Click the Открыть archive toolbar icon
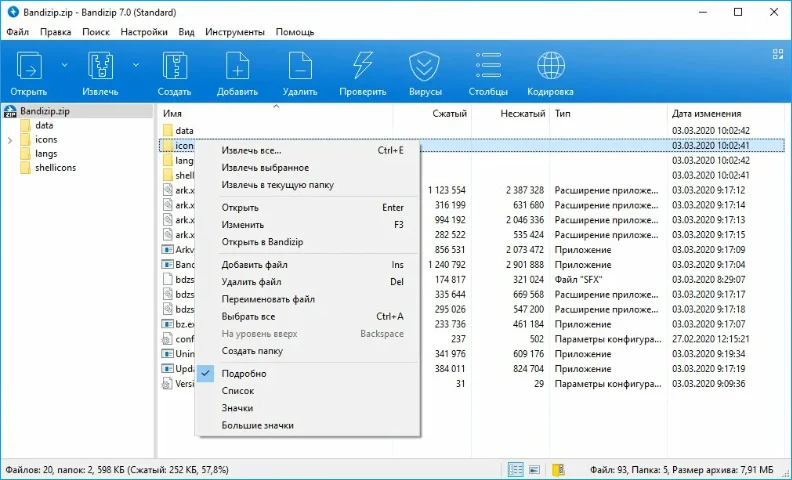The height and width of the screenshot is (480, 792). tap(29, 66)
